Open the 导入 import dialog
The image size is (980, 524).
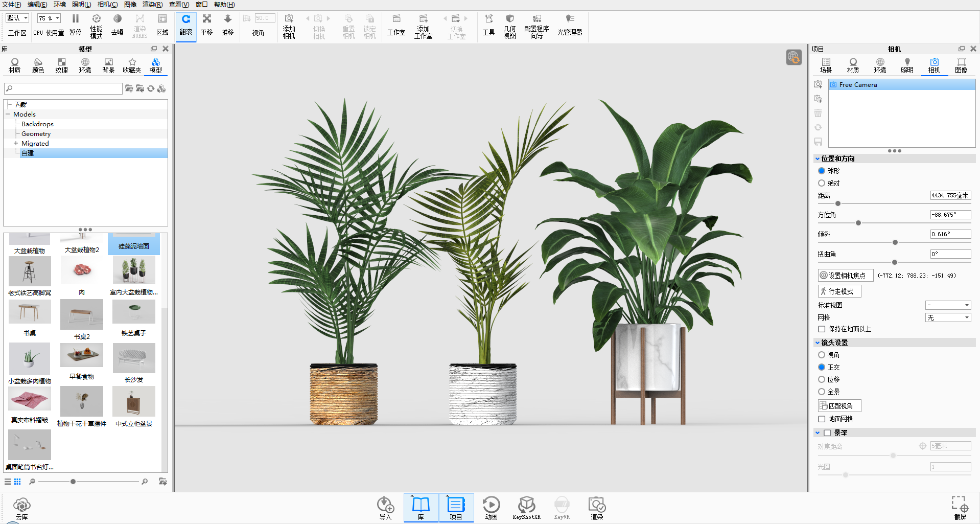[x=385, y=509]
